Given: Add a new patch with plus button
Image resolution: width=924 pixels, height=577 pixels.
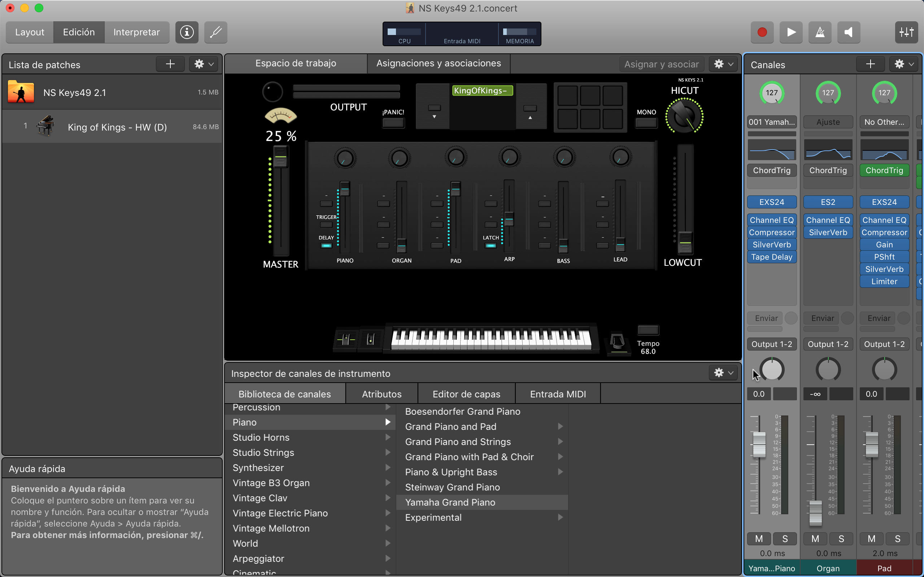Looking at the screenshot, I should tap(170, 64).
